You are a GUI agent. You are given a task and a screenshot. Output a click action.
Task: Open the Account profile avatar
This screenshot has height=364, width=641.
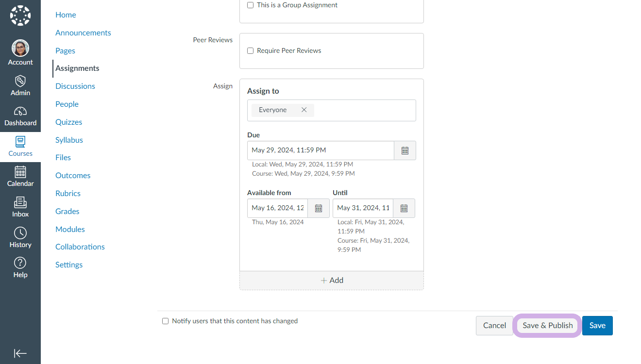[x=20, y=49]
